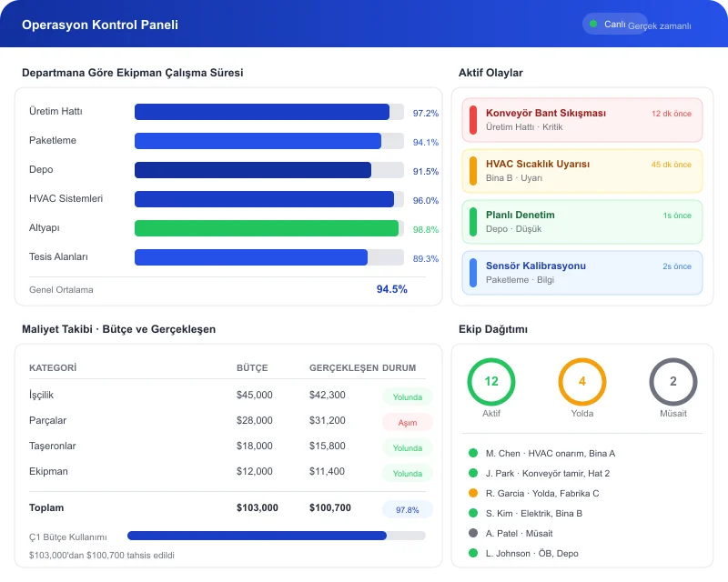Expand the Konveyör Bant Sıkışması event card
Image resolution: width=728 pixels, height=582 pixels.
pyautogui.click(x=581, y=119)
